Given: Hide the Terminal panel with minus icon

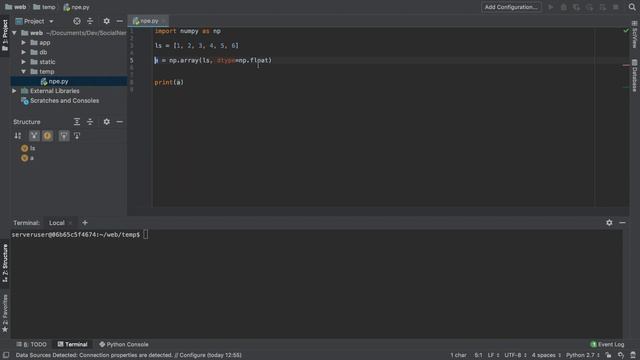Looking at the screenshot, I should [622, 222].
